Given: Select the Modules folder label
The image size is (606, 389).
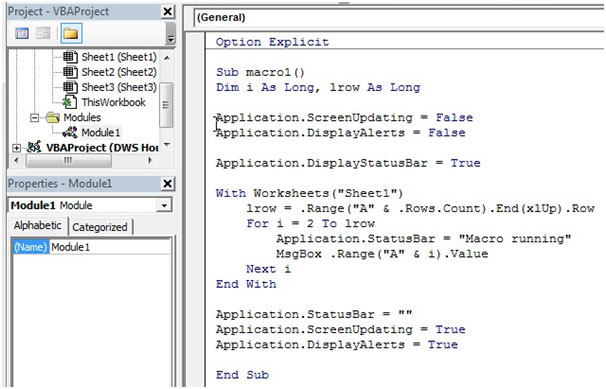Looking at the screenshot, I should click(x=82, y=117).
